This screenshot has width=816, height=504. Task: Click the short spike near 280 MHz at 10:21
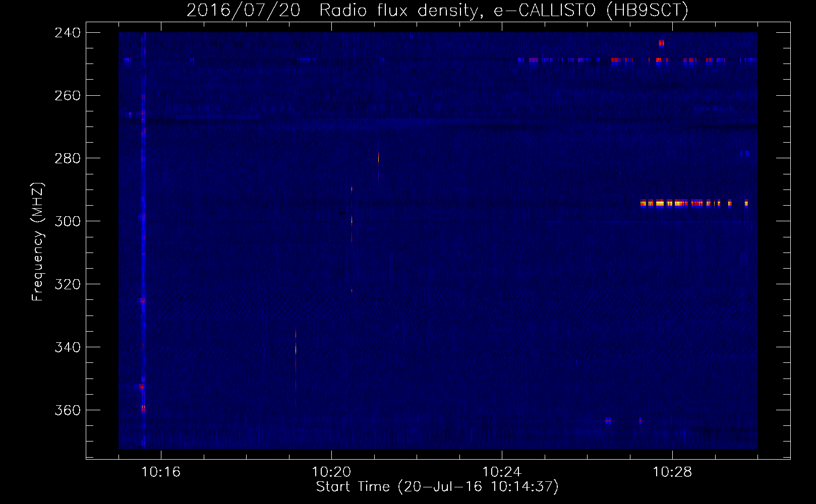(378, 158)
